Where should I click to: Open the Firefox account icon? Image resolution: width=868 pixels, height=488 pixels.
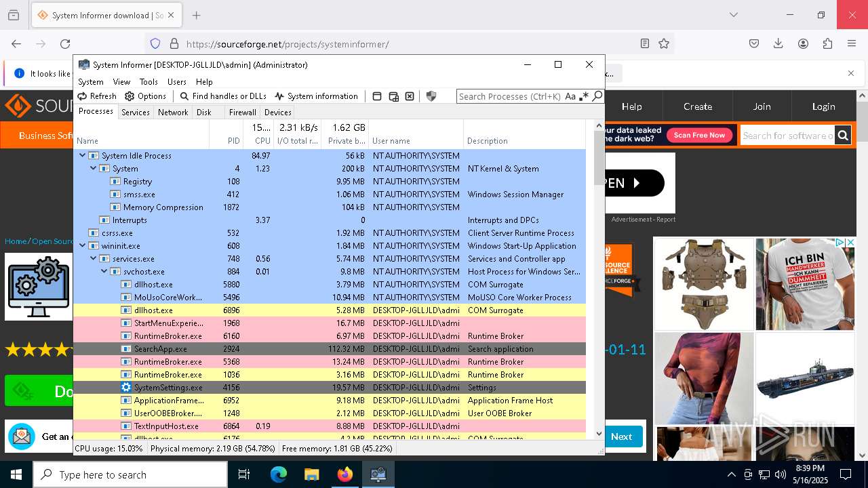coord(803,43)
